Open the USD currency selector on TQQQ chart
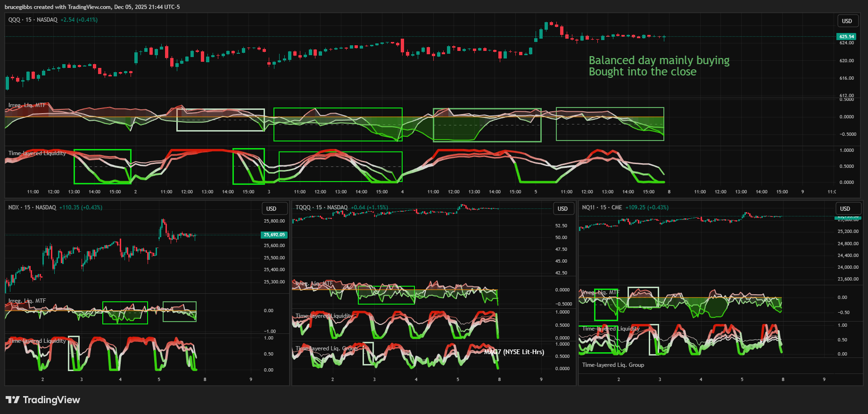The width and height of the screenshot is (868, 414). pyautogui.click(x=562, y=209)
